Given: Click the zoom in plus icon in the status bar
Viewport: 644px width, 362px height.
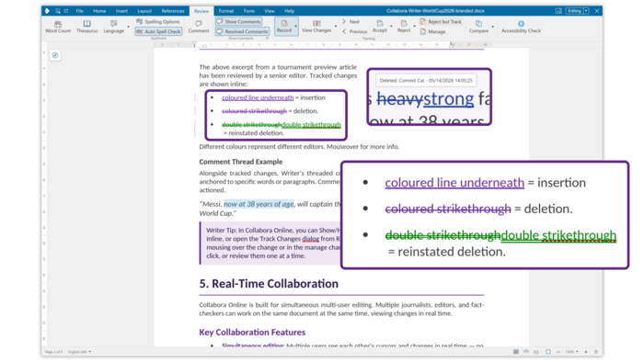Looking at the screenshot, I should pos(586,352).
